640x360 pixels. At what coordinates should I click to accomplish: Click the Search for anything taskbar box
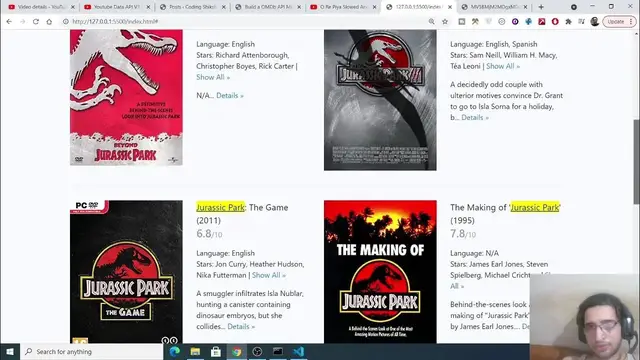point(91,351)
